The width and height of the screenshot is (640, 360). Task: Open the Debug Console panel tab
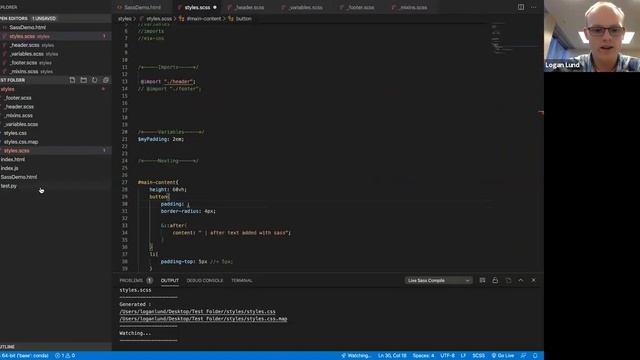205,280
